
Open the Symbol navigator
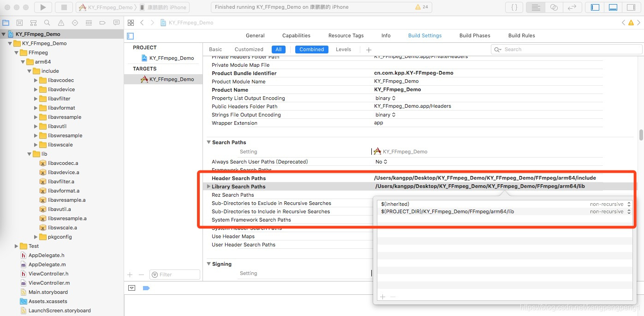(x=33, y=23)
